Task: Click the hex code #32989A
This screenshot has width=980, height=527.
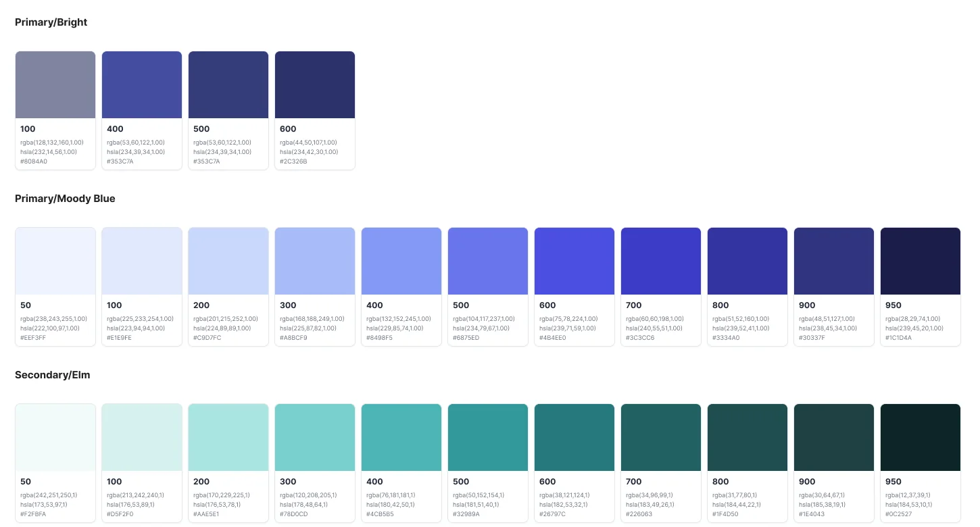Action: (x=466, y=514)
